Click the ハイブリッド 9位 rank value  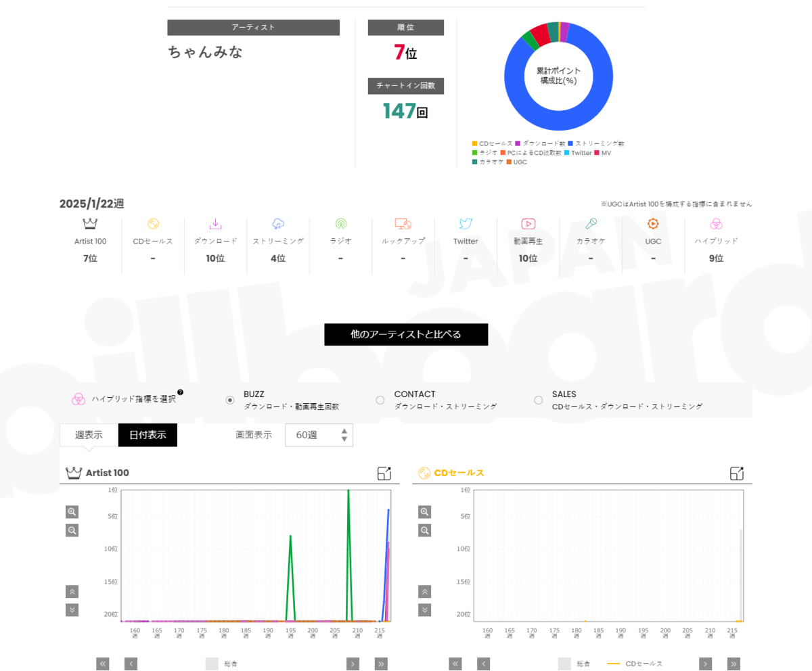(x=716, y=258)
